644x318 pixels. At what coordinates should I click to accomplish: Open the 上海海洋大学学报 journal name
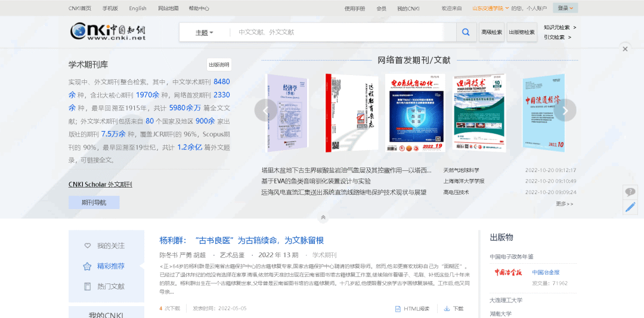[464, 181]
